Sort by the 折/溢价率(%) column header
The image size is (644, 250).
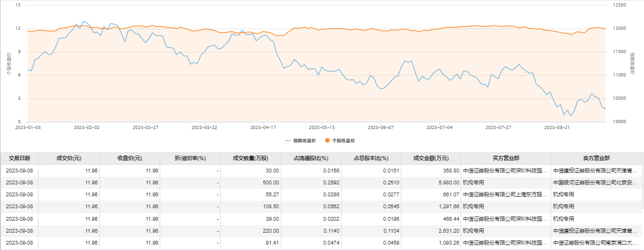(190, 158)
